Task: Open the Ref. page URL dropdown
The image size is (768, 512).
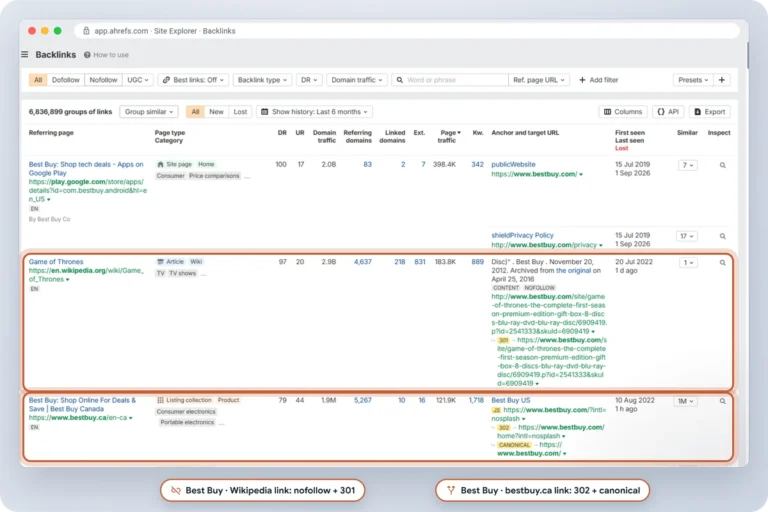Action: (x=539, y=80)
